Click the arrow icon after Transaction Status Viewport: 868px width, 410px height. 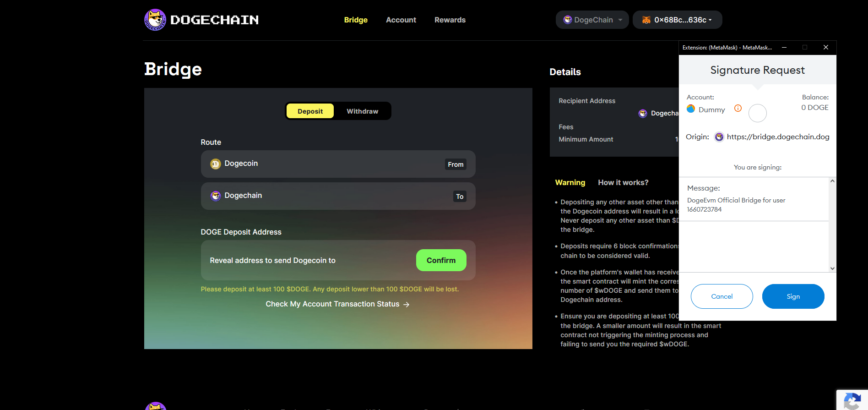tap(407, 304)
